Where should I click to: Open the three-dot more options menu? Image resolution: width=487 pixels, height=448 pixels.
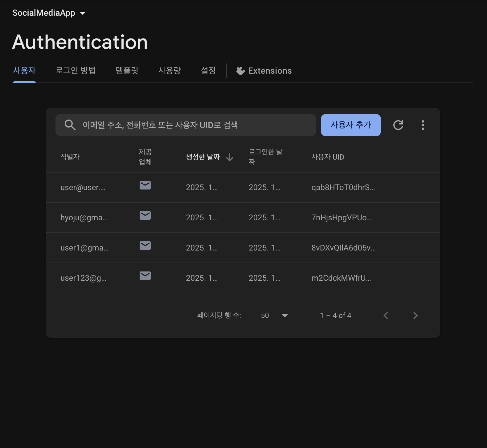point(423,125)
